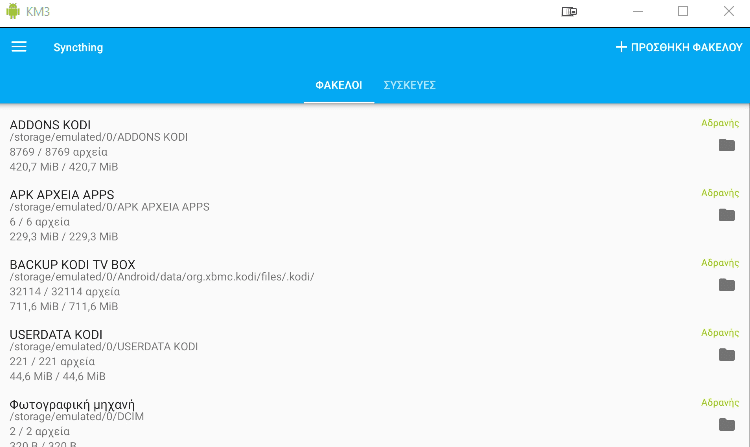Image resolution: width=750 pixels, height=447 pixels.
Task: Click ΠΡΟΣΘΗΚΗ ΦΑΚΕΛΟΥ to add a folder
Action: coord(679,47)
